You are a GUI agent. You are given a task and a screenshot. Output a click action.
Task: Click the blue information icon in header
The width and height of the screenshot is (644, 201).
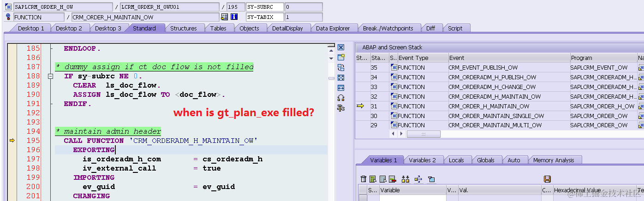tap(234, 17)
